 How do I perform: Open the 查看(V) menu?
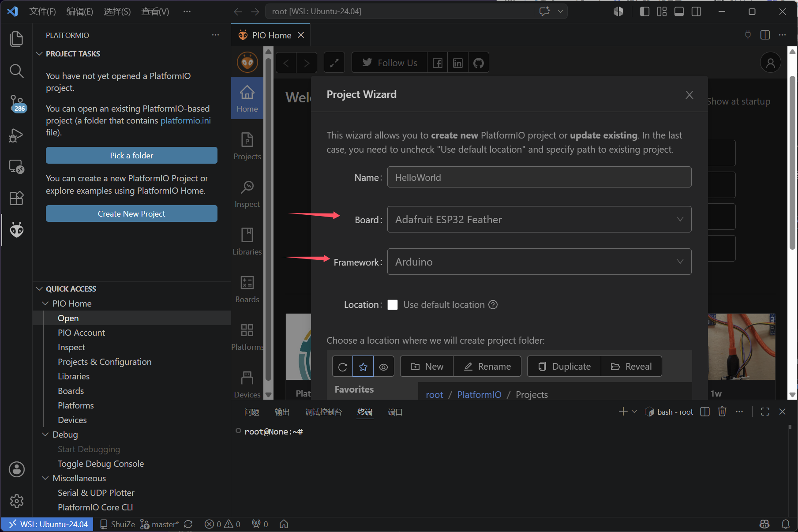pos(155,11)
